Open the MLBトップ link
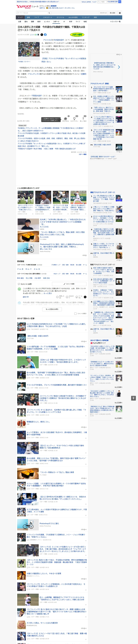 pos(57,273)
